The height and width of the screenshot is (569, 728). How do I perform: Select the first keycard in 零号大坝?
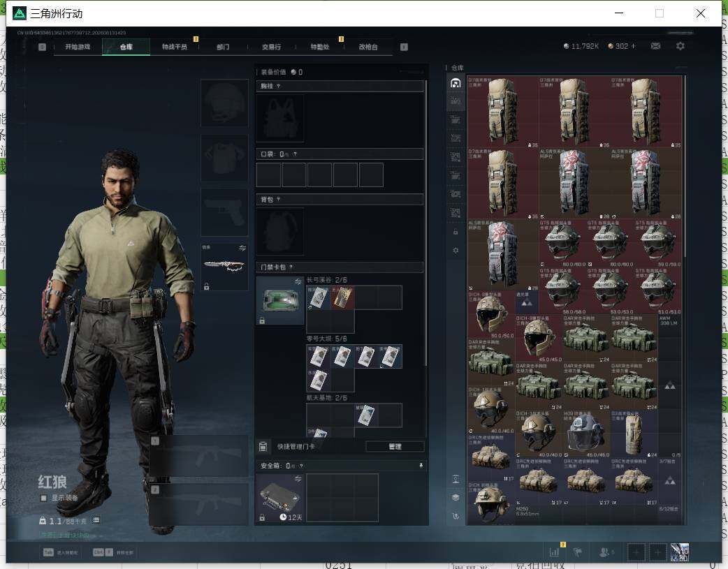[319, 357]
